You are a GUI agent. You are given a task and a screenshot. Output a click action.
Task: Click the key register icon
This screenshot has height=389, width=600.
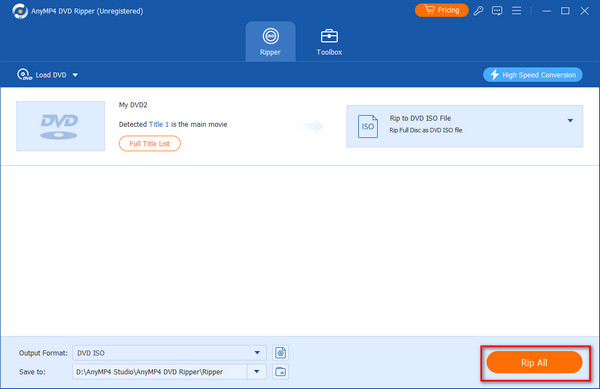tap(478, 11)
